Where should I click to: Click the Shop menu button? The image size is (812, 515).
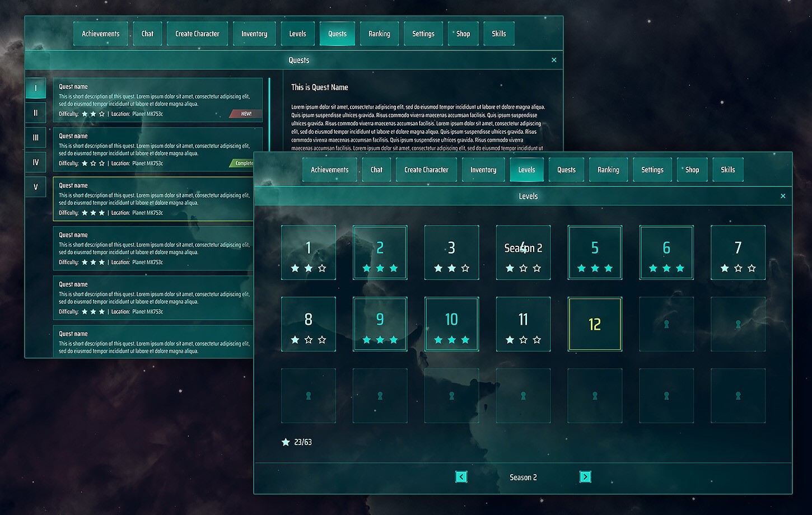point(692,170)
